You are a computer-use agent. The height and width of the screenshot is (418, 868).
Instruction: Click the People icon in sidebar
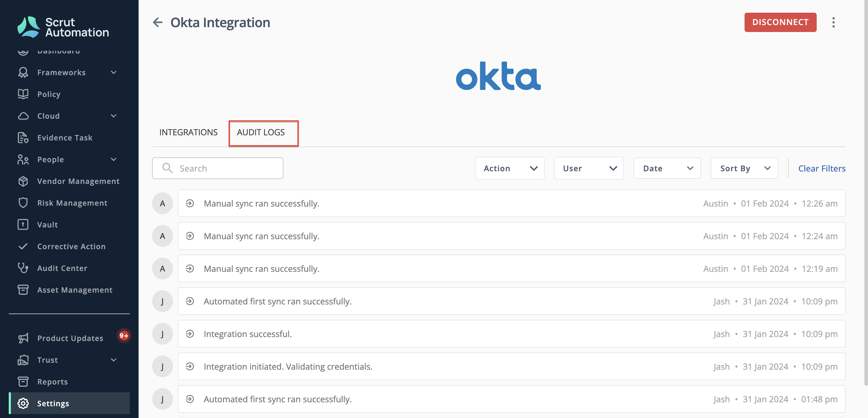[x=23, y=159]
